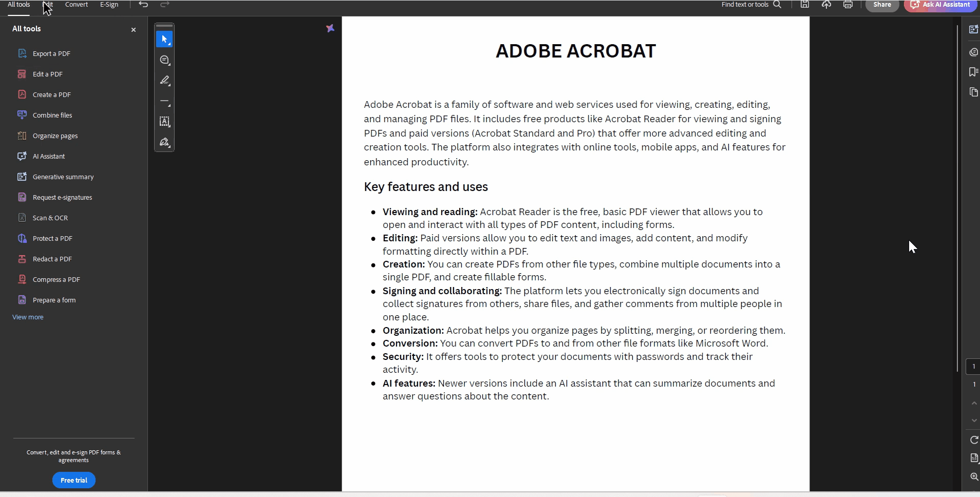Open the generative summary panel in right rail
The image size is (980, 497).
coord(973,29)
